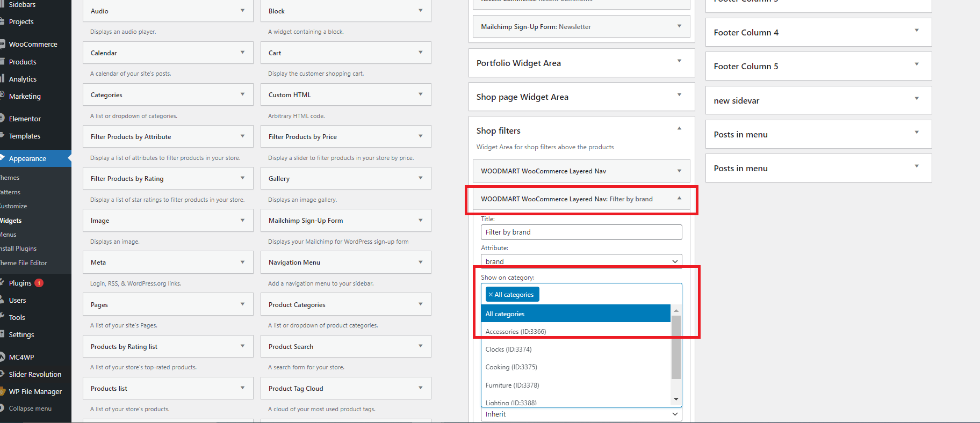Screen dimensions: 980x423
Task: Open Settings in the admin sidebar
Action: tap(21, 335)
